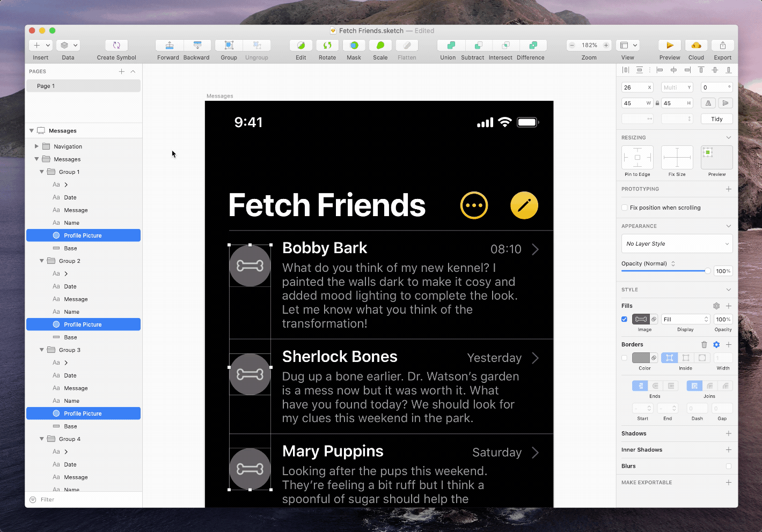Open the Data toolbar menu
This screenshot has height=532, width=762.
[68, 46]
